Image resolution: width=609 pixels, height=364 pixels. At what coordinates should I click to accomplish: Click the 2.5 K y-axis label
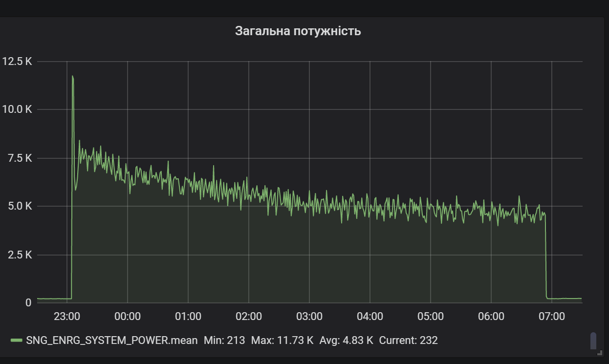(x=21, y=255)
